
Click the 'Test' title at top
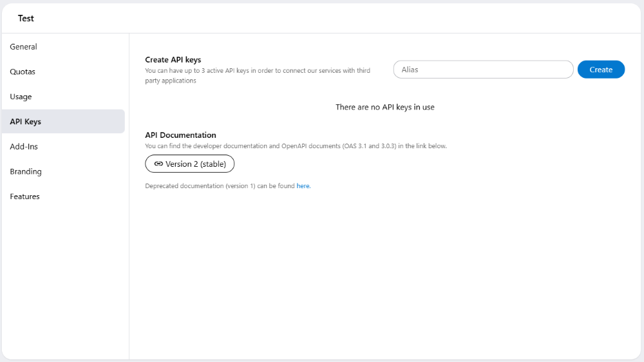tap(26, 18)
